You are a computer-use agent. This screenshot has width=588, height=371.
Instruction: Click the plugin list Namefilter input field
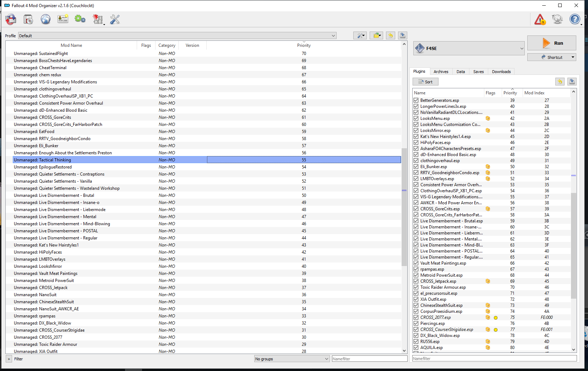(494, 359)
